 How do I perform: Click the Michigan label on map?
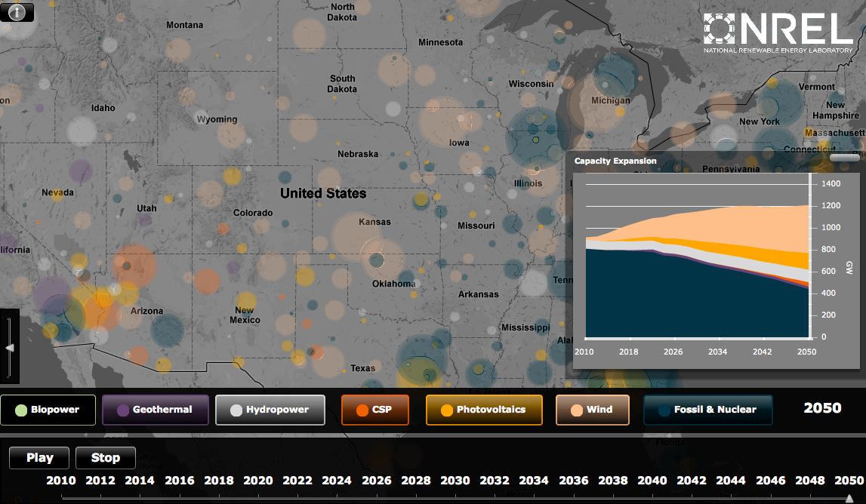[x=610, y=100]
